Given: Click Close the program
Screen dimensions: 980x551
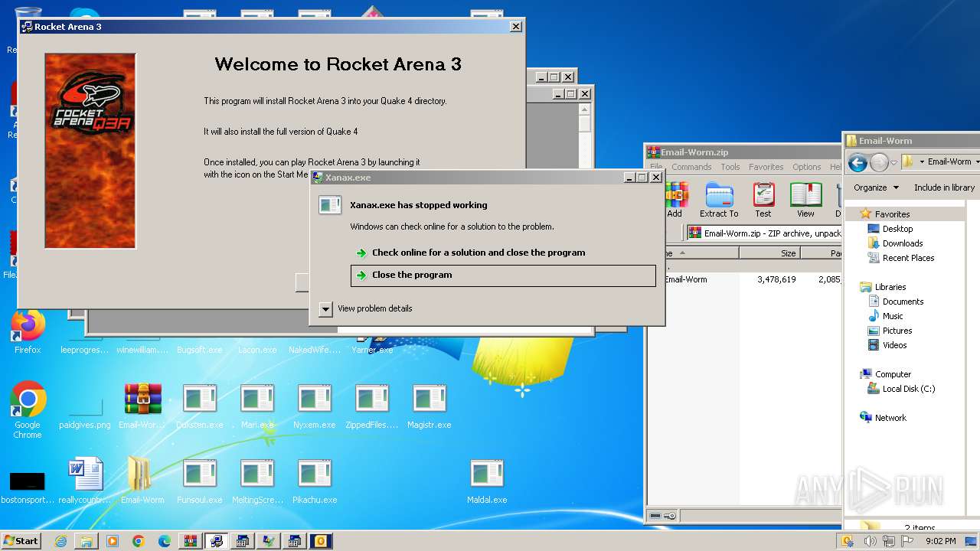Looking at the screenshot, I should (503, 275).
